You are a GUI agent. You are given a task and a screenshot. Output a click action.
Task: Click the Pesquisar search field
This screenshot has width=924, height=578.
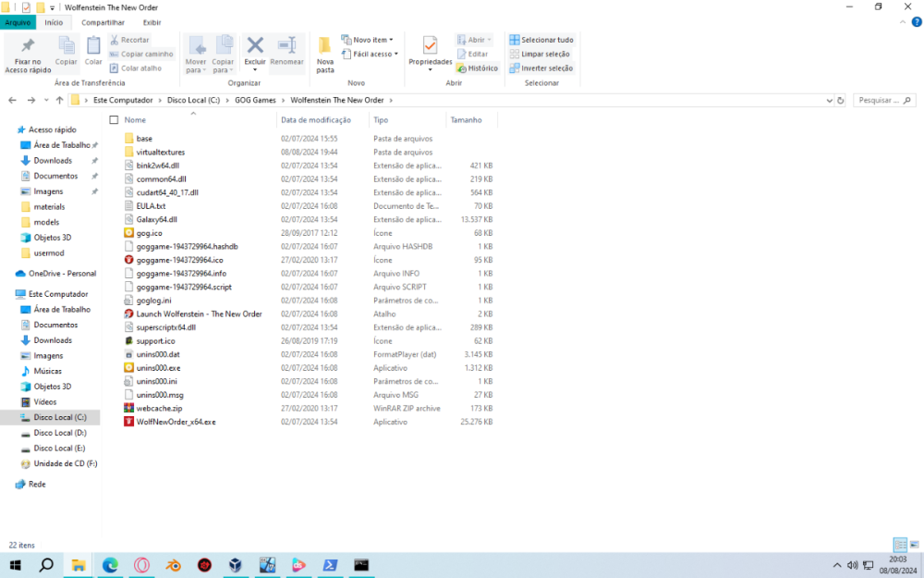[878, 100]
